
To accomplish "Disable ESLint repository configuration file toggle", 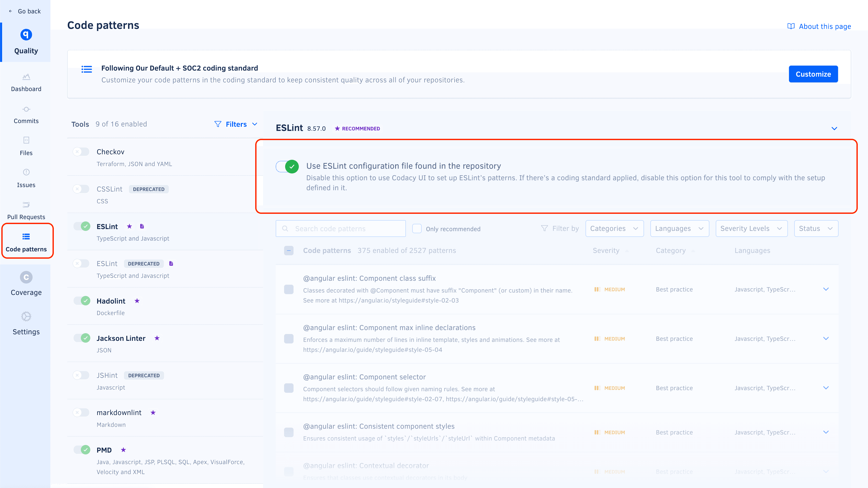I will (287, 166).
